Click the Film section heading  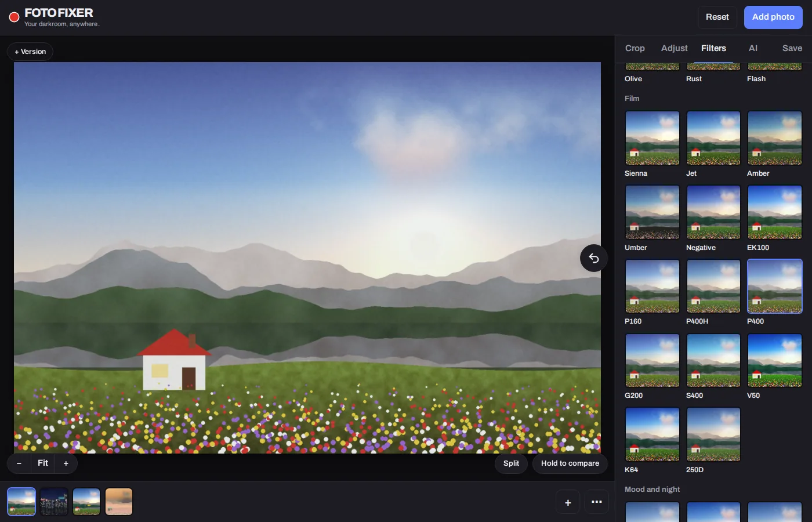(x=632, y=99)
